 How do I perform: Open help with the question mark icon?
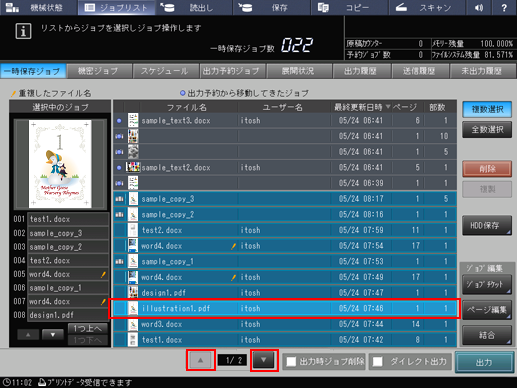[504, 7]
